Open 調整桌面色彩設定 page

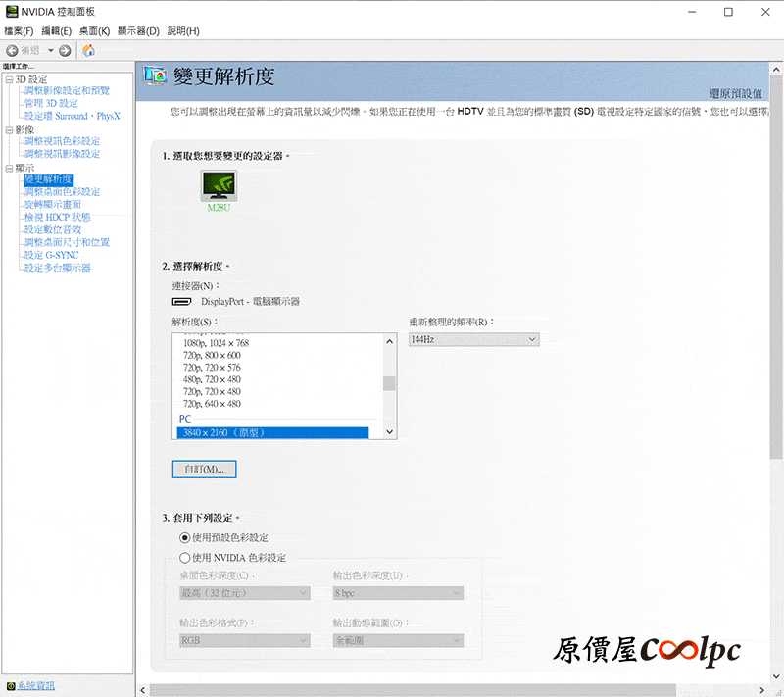(x=63, y=191)
